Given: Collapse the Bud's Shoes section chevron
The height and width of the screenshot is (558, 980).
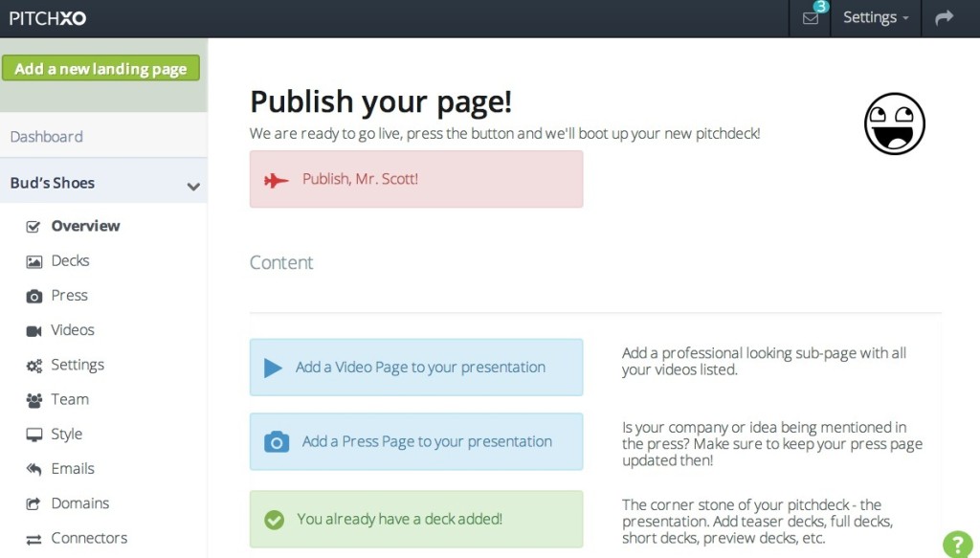Looking at the screenshot, I should click(193, 187).
